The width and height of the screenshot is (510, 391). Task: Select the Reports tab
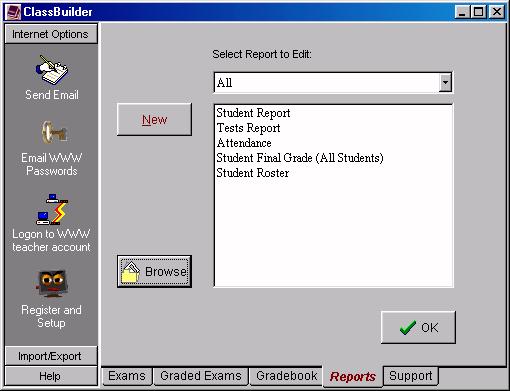[353, 377]
